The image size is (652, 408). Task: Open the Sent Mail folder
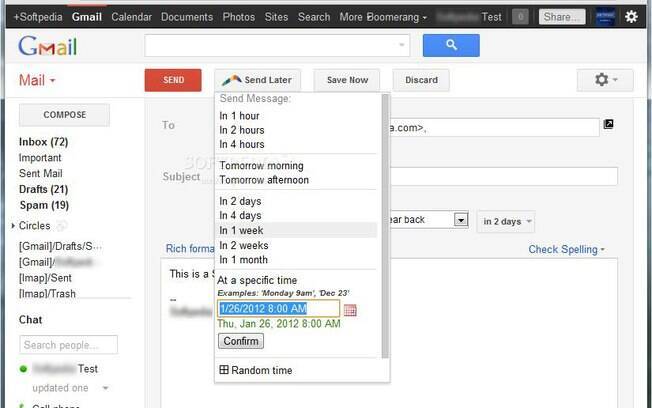[x=41, y=173]
